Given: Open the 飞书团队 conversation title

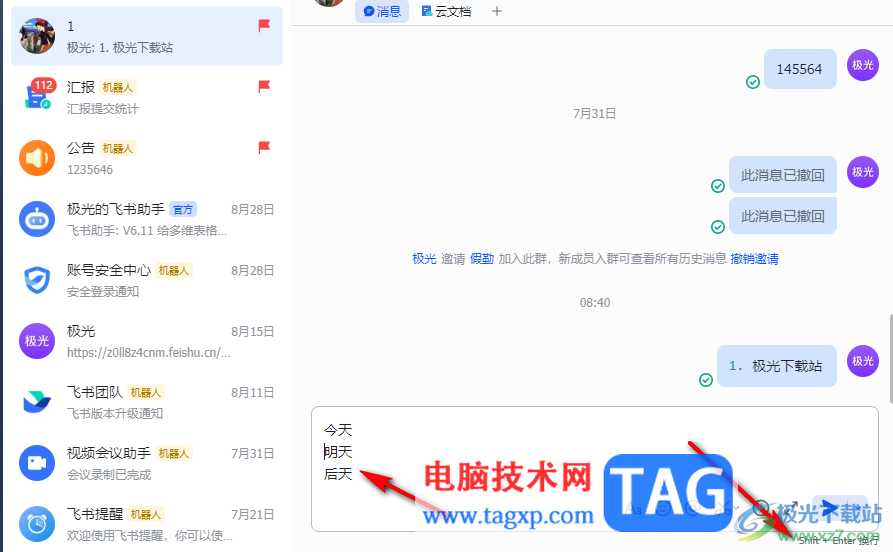Looking at the screenshot, I should (95, 391).
